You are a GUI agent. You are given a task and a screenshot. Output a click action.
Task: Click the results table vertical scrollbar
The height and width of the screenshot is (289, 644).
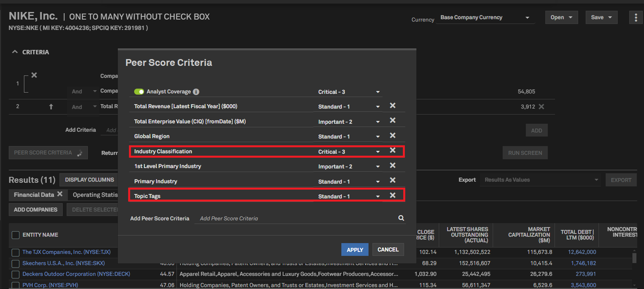[634, 258]
